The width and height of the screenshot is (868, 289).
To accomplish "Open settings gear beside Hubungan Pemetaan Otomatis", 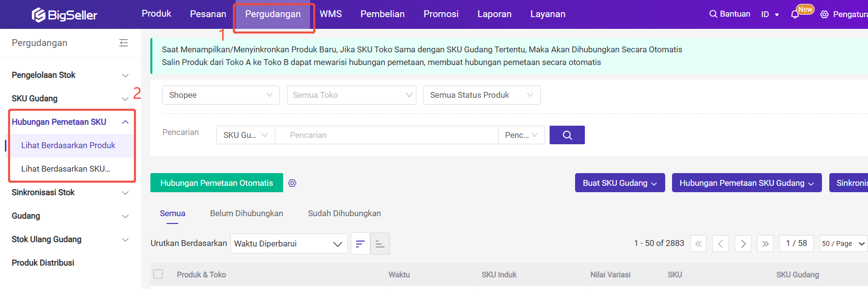I will (x=292, y=183).
